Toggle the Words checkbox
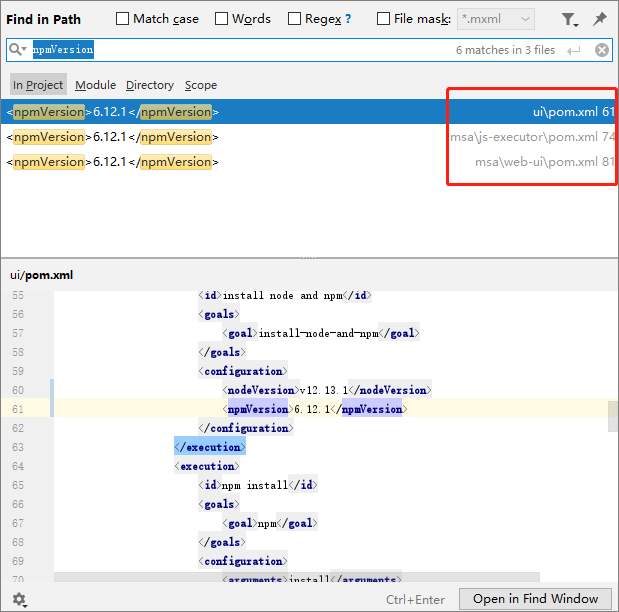 click(222, 19)
